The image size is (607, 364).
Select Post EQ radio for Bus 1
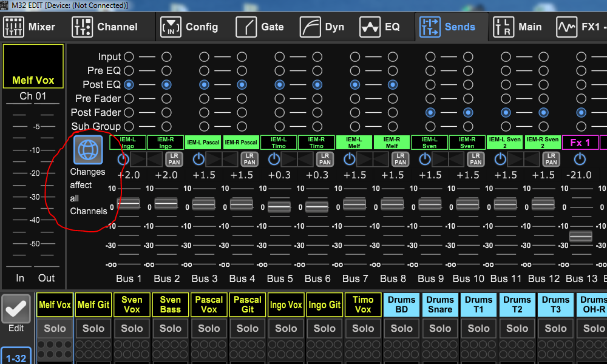129,84
